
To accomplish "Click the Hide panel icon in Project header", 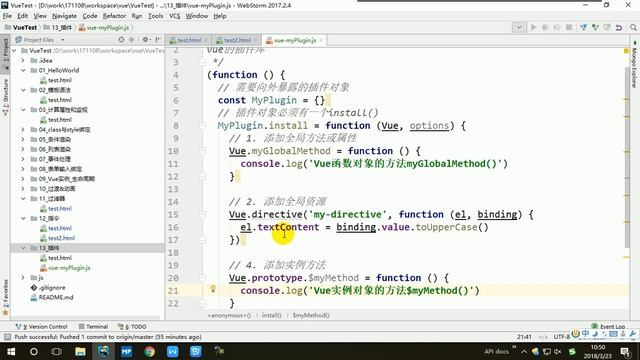I will (158, 40).
